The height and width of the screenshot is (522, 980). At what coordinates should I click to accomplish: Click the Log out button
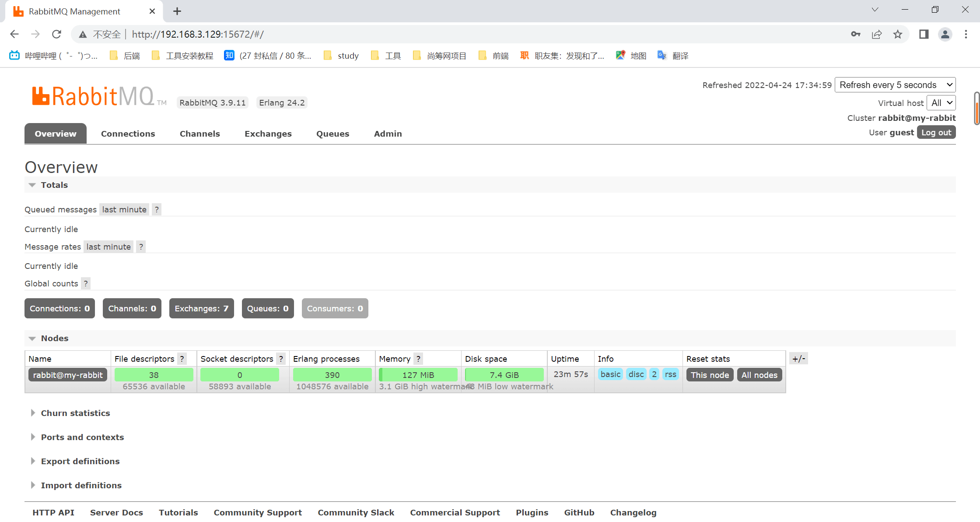click(936, 132)
